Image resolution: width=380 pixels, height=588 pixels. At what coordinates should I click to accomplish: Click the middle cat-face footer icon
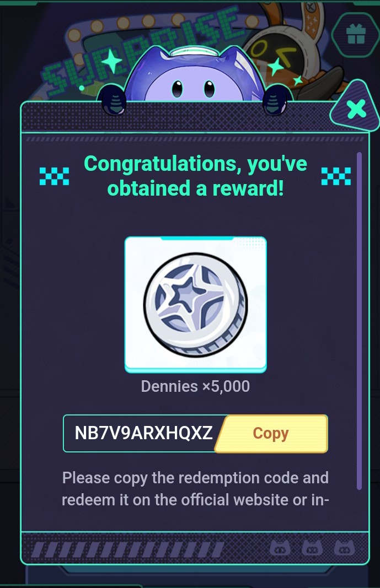pyautogui.click(x=312, y=549)
